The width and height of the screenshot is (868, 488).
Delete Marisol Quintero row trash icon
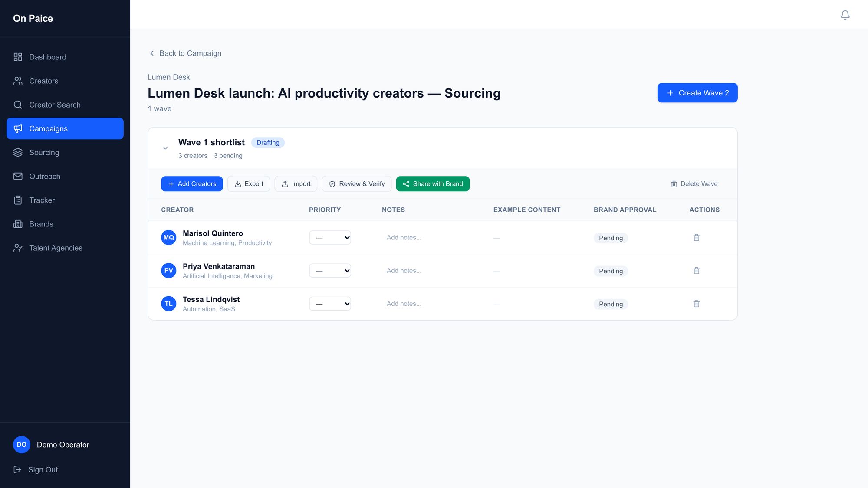click(x=697, y=237)
